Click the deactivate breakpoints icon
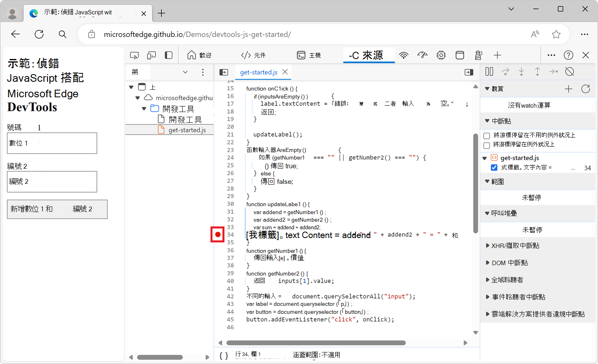 coord(570,72)
